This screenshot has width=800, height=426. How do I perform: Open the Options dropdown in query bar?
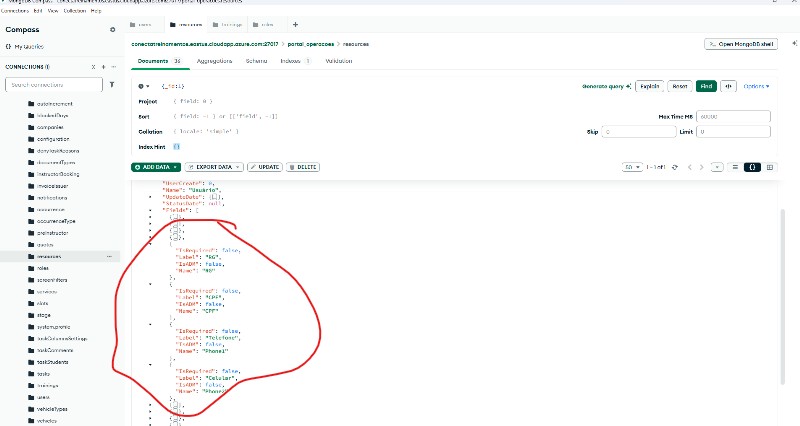pyautogui.click(x=756, y=86)
